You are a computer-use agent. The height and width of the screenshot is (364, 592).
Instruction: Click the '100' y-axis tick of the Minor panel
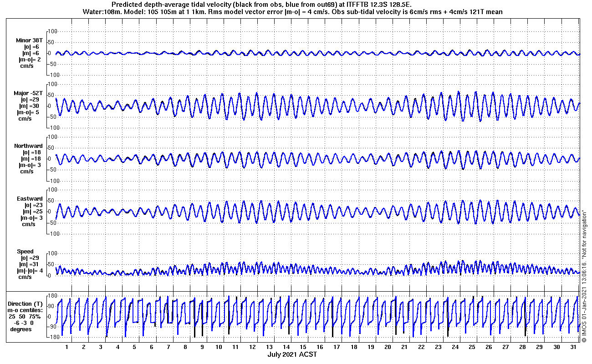coord(52,31)
